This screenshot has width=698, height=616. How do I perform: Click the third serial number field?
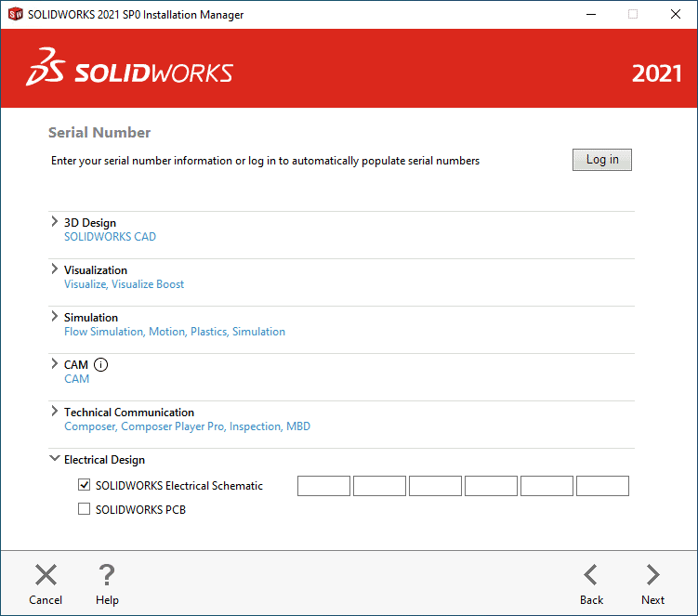click(x=435, y=486)
